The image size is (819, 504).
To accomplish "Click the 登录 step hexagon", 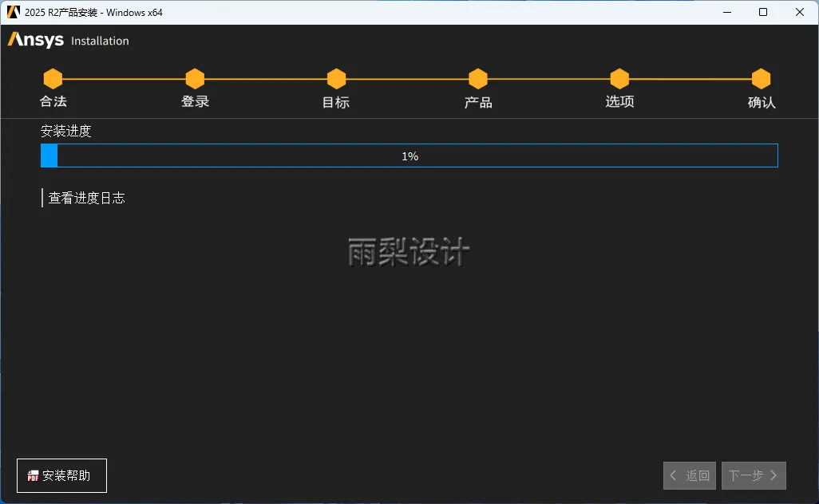I will pos(195,79).
